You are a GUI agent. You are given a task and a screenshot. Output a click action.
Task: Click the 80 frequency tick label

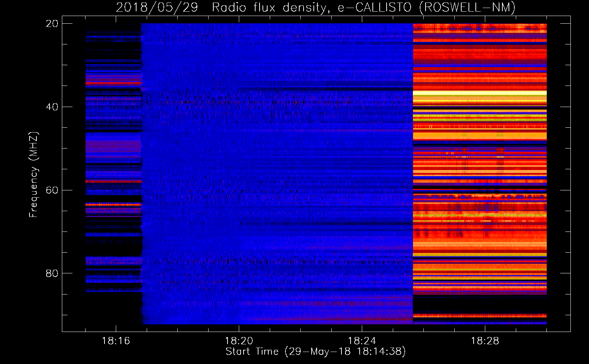tap(52, 273)
